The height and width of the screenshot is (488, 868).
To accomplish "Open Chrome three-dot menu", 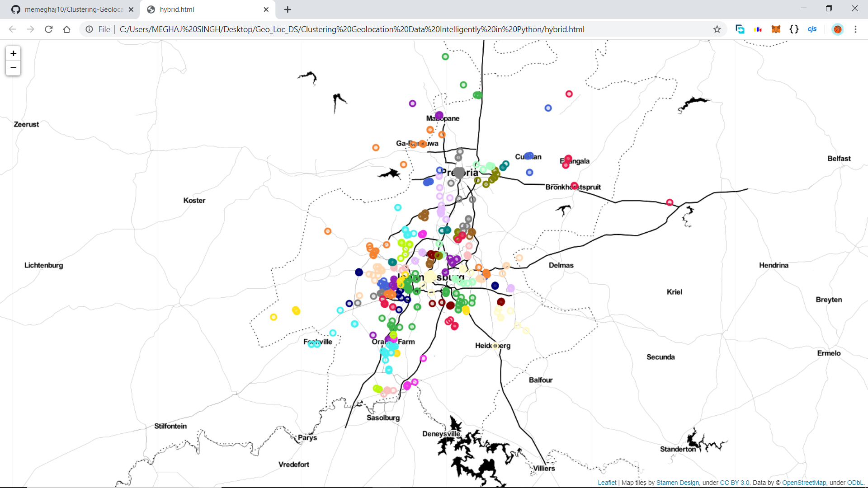I will [855, 29].
